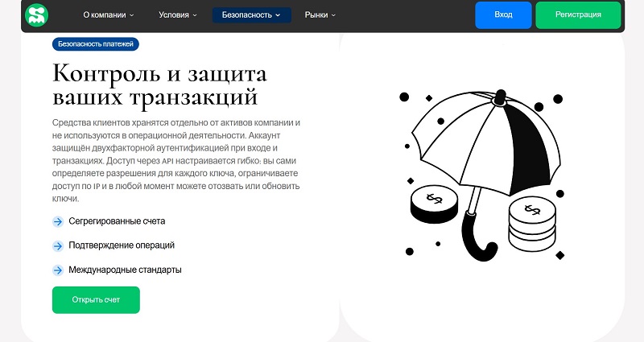Click the Открыть счет button

[x=96, y=299]
